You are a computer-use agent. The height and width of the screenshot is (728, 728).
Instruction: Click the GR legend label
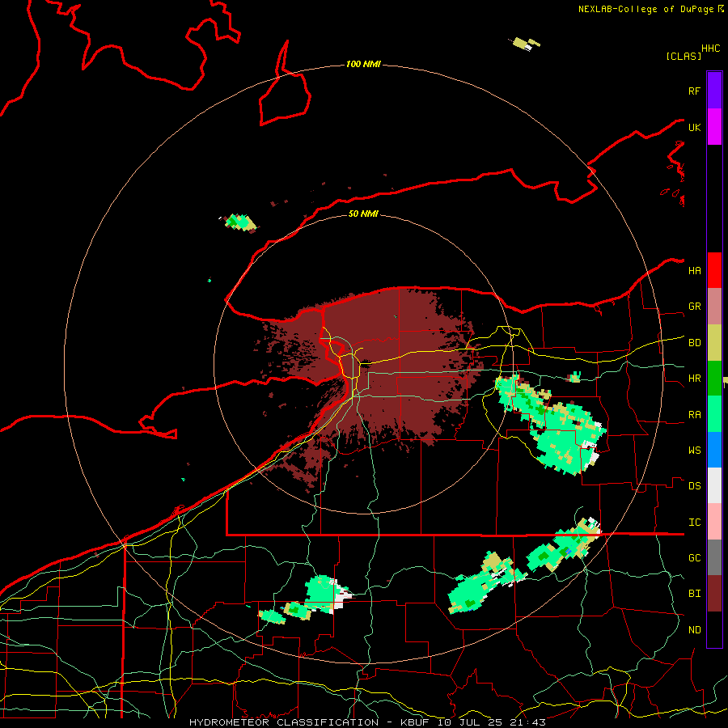click(694, 307)
